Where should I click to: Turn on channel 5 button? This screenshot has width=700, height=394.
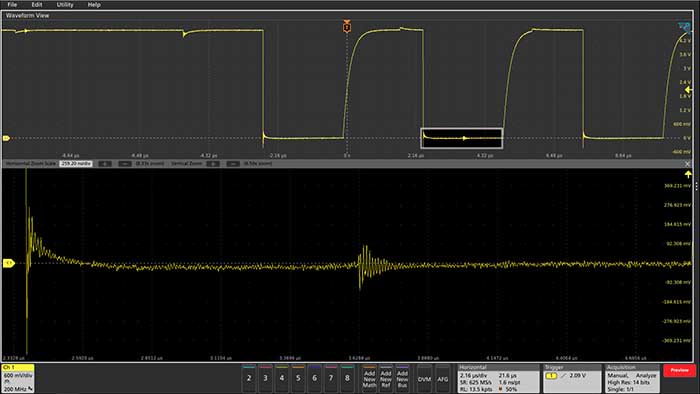click(x=298, y=378)
